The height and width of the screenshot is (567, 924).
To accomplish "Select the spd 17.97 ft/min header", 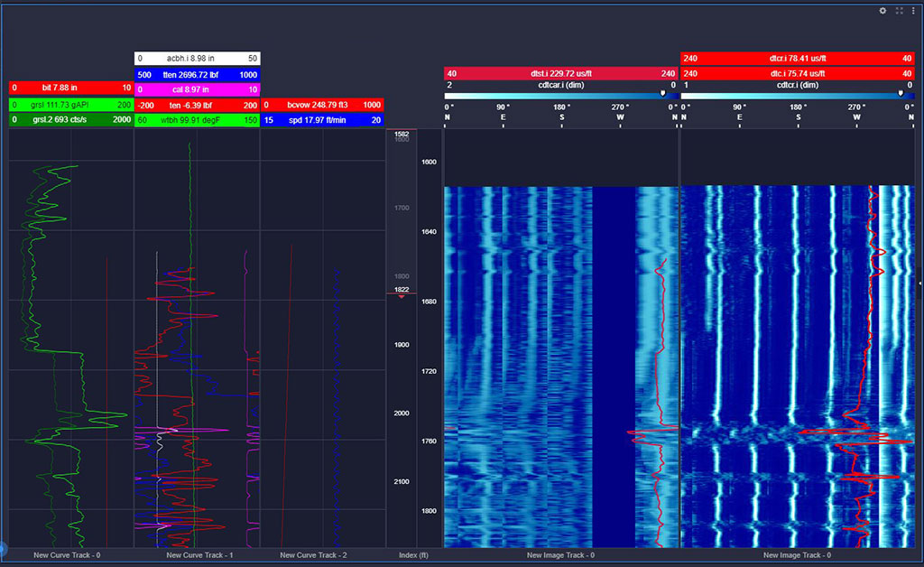I will pyautogui.click(x=323, y=120).
